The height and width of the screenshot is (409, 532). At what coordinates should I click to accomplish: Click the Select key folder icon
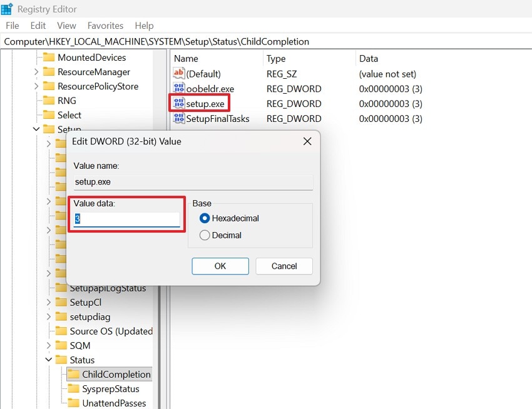[49, 114]
